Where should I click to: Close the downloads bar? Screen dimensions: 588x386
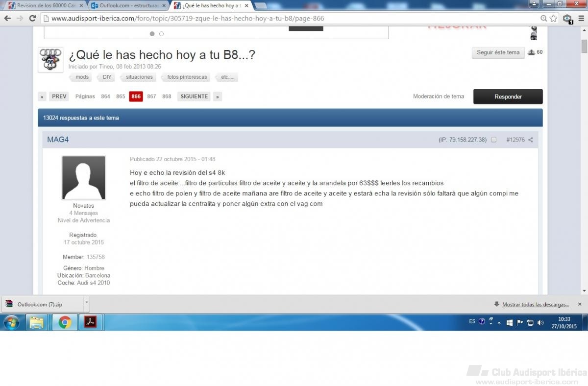pos(580,304)
